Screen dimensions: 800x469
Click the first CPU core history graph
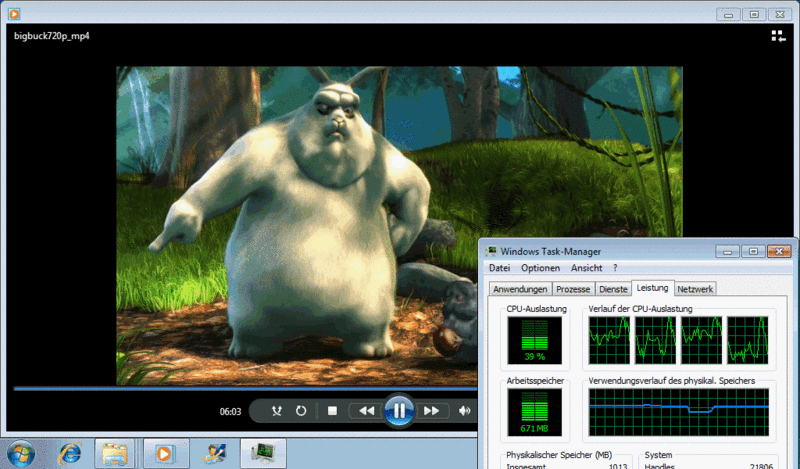[x=609, y=340]
